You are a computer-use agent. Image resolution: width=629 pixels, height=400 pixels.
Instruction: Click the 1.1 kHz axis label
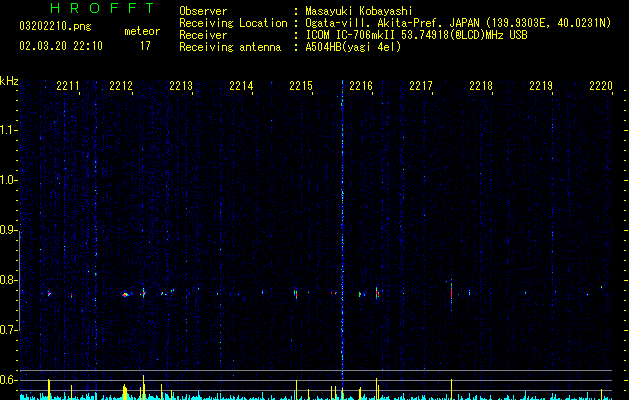click(x=9, y=130)
